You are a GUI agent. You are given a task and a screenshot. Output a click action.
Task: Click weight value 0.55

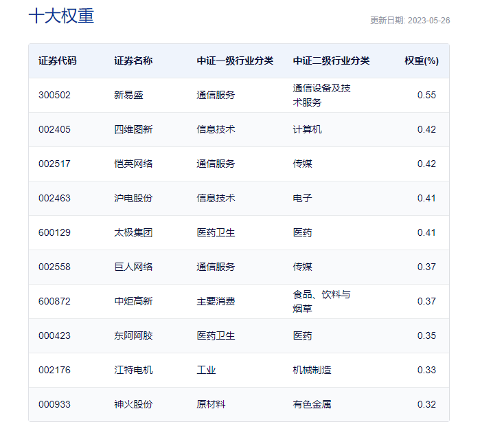[426, 96]
